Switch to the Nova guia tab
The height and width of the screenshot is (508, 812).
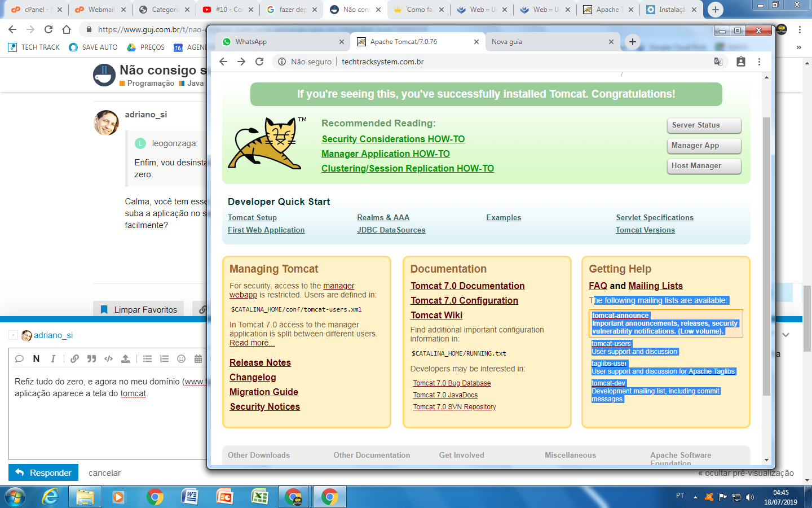(553, 42)
